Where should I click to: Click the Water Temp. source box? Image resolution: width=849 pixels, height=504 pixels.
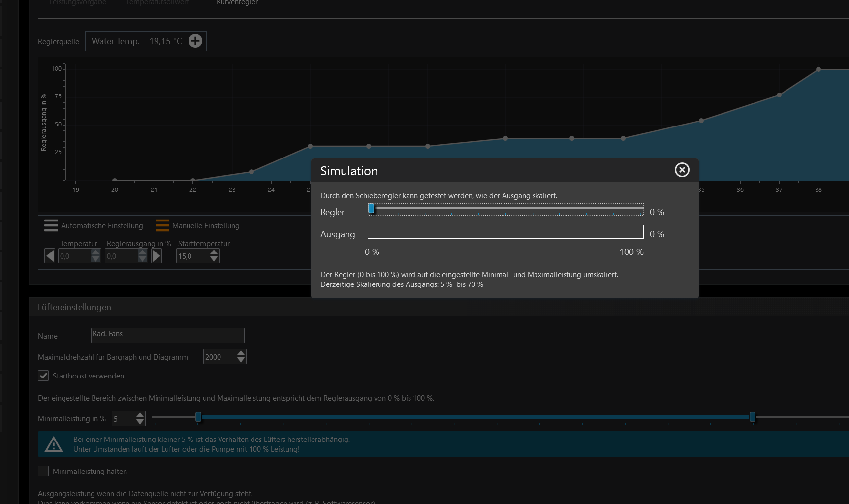click(137, 41)
